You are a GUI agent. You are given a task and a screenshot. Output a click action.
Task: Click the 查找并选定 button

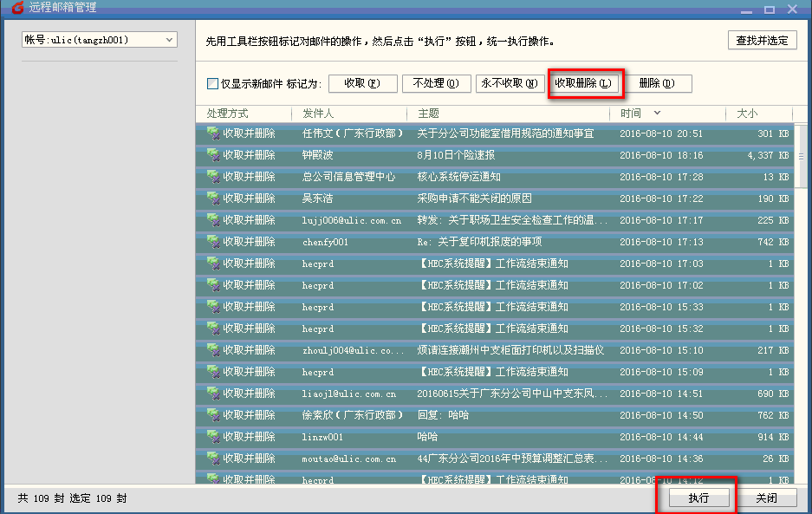tap(762, 41)
